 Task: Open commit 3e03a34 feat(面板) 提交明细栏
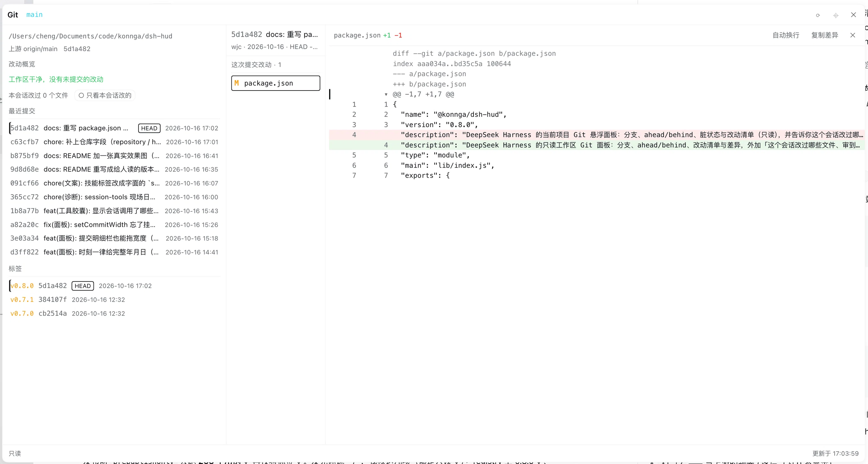tap(114, 238)
